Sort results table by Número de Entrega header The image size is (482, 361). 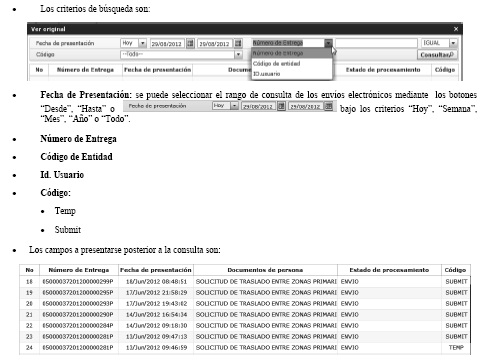79,270
